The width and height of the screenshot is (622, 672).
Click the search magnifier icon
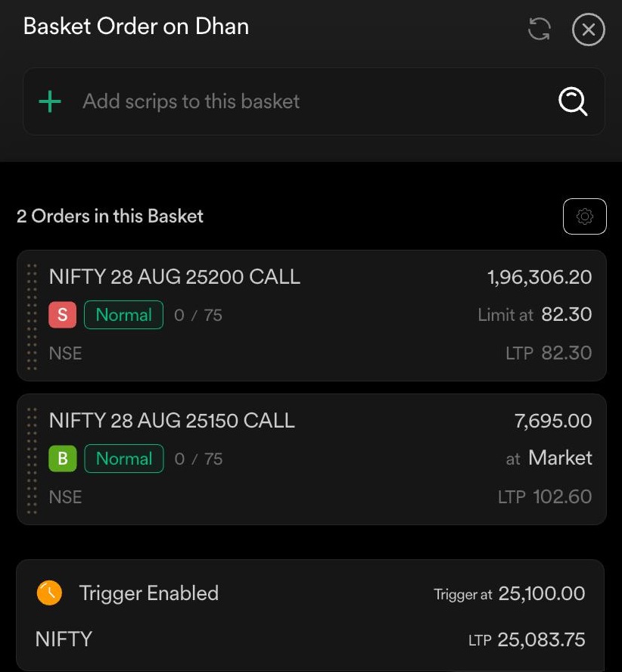coord(573,101)
